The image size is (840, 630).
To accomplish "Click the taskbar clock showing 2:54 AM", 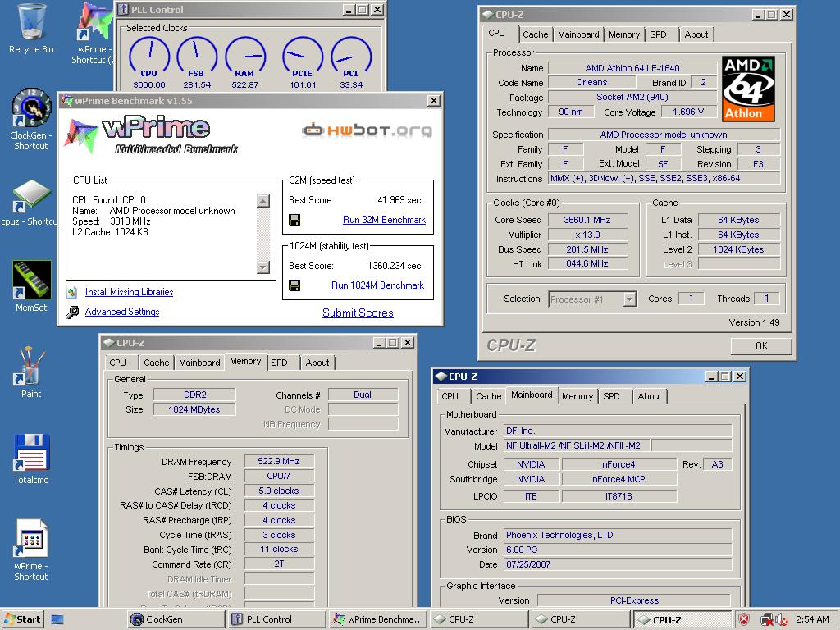I will 812,619.
